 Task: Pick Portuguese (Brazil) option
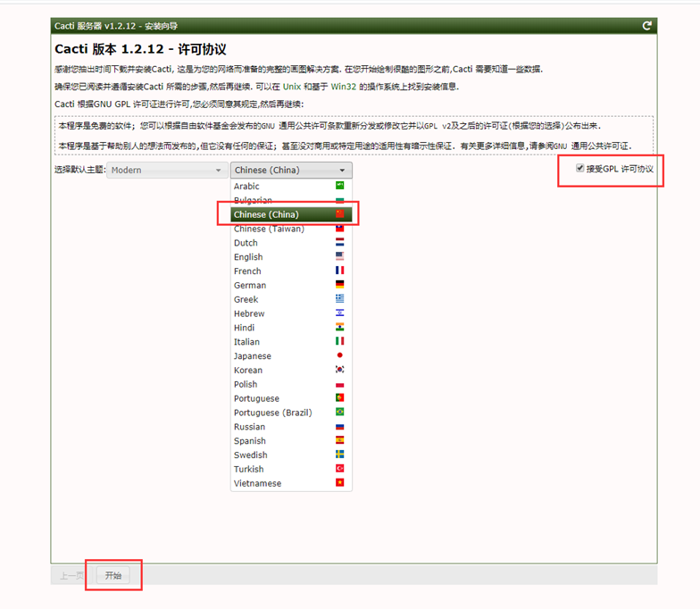[x=291, y=413]
